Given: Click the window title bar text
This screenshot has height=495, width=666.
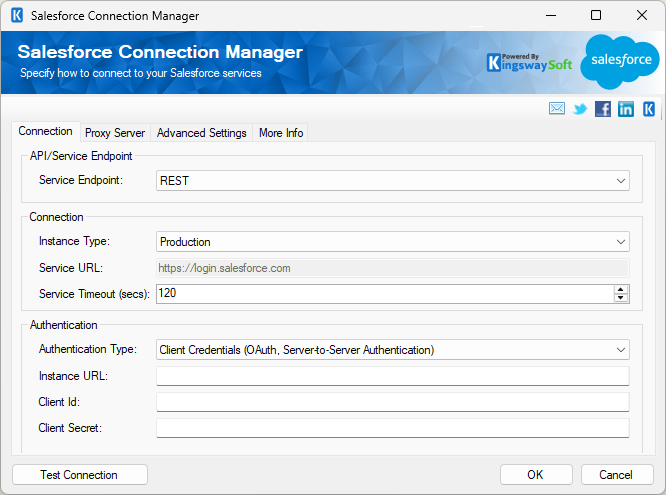Looking at the screenshot, I should (115, 16).
